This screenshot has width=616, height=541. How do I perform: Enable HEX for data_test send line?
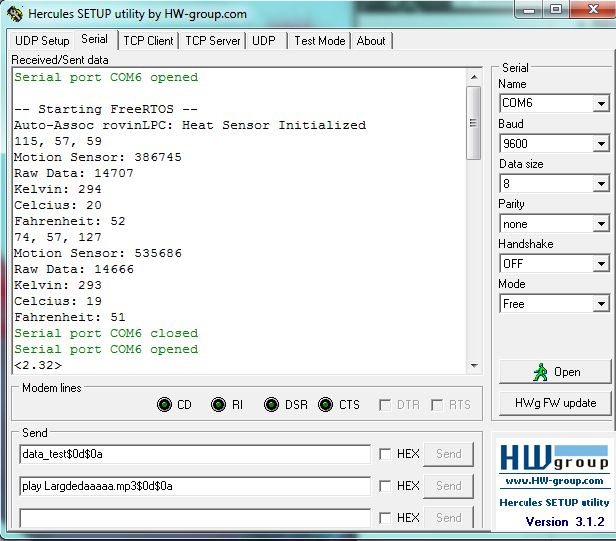coord(385,454)
